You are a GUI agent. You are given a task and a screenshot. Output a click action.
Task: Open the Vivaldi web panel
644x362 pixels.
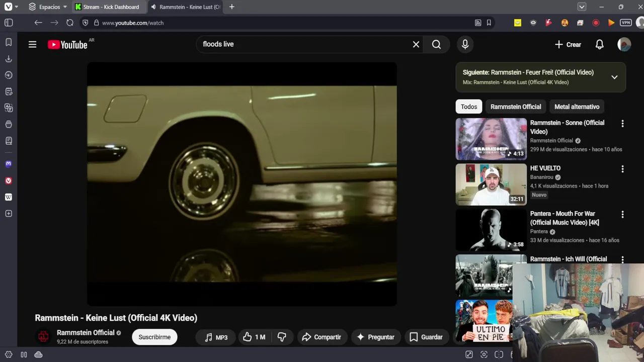click(x=9, y=180)
